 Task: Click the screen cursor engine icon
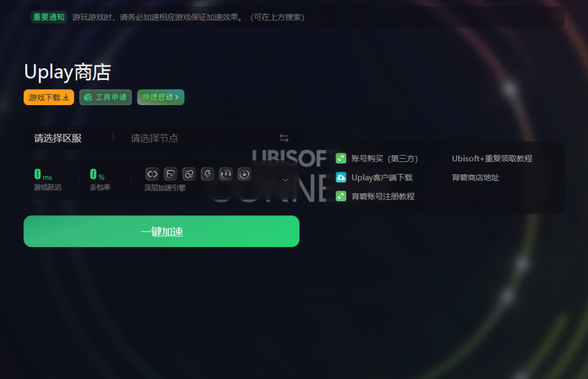[171, 174]
